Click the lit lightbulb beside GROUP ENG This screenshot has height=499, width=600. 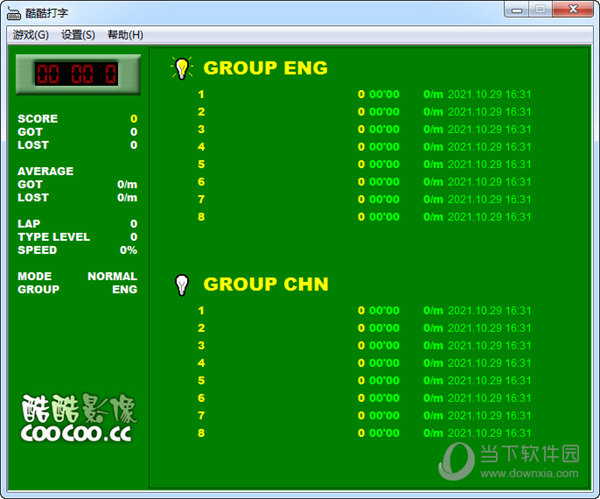181,68
